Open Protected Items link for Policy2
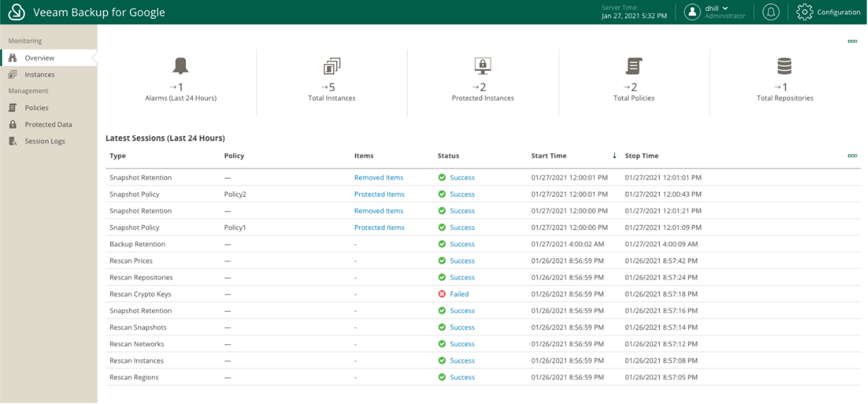 tap(379, 194)
